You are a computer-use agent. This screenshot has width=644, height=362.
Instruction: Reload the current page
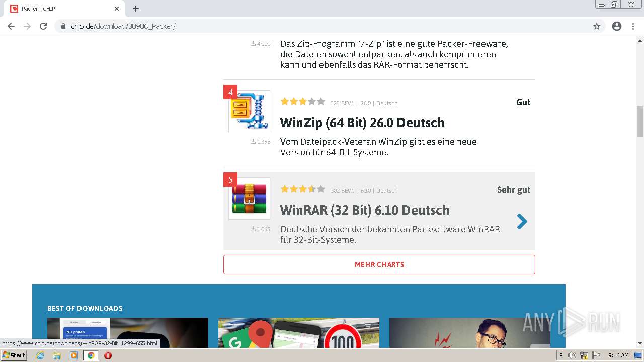click(43, 26)
